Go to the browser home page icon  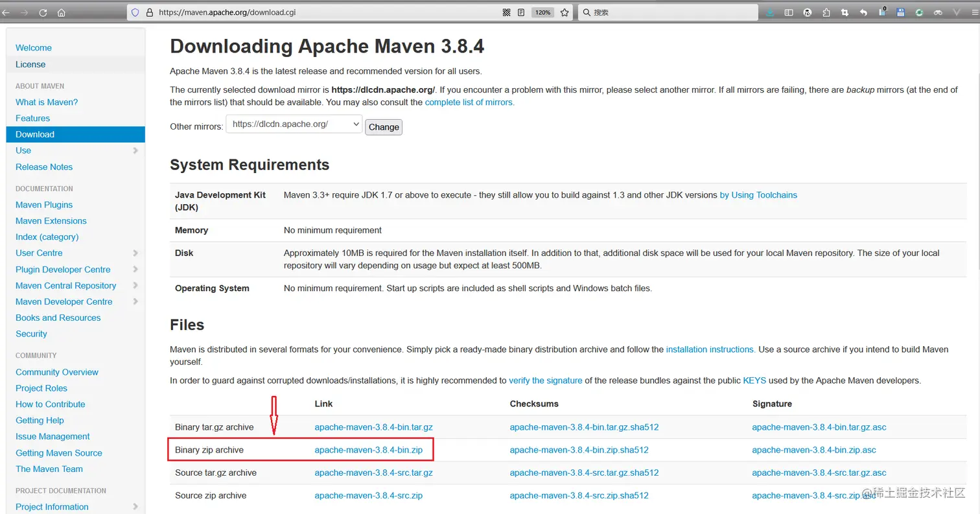[62, 12]
